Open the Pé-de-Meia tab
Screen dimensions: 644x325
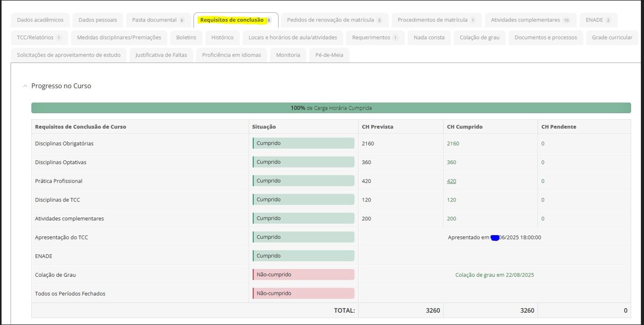329,55
